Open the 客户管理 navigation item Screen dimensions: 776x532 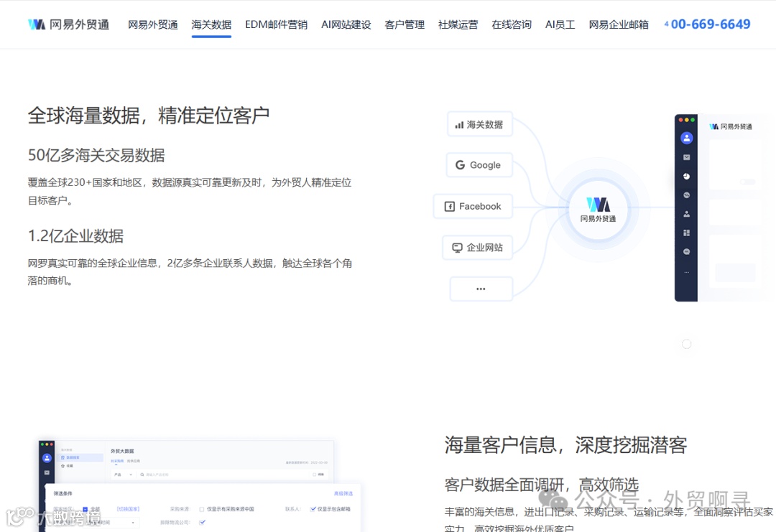pyautogui.click(x=405, y=24)
